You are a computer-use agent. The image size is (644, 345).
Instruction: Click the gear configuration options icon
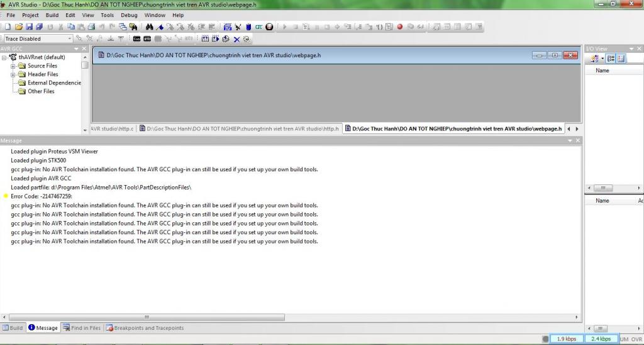pos(247,39)
